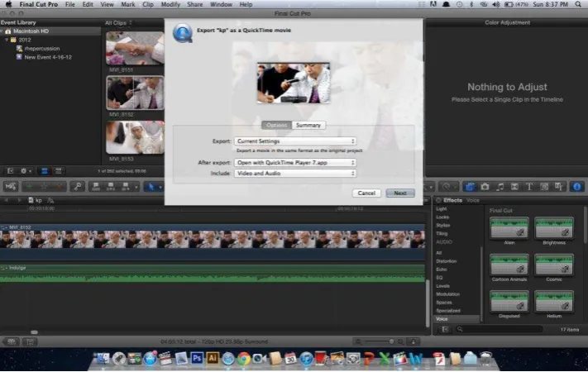Open the After export dropdown
This screenshot has height=372, width=588.
click(295, 162)
